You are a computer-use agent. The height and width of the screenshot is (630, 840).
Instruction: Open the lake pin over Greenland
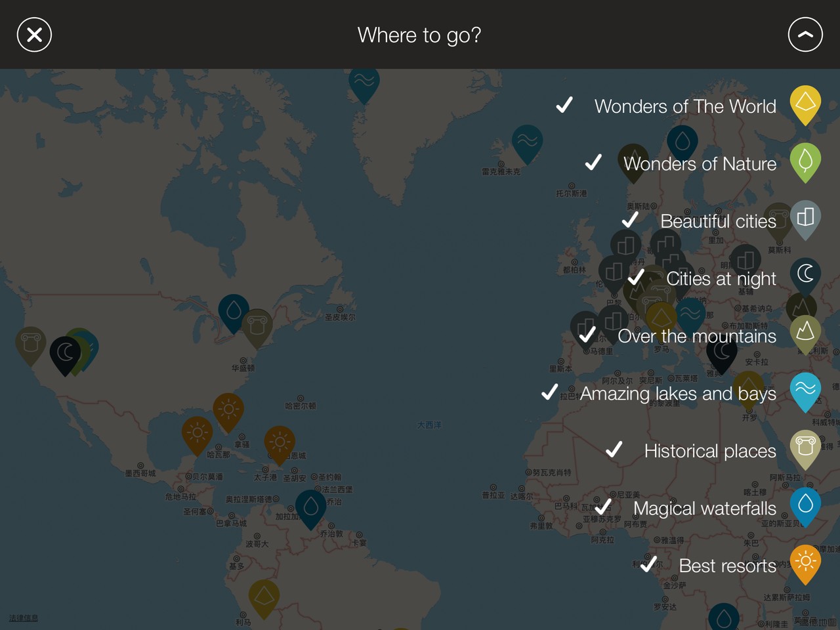pos(364,85)
